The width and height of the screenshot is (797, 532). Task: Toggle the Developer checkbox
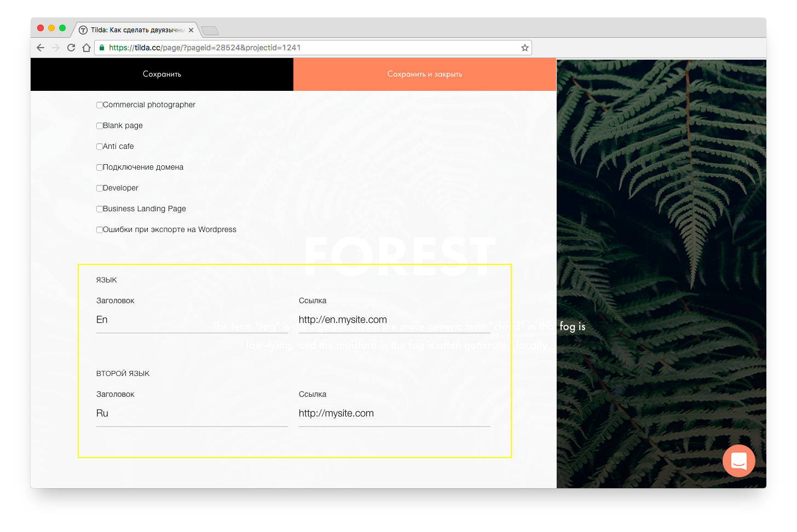click(100, 188)
